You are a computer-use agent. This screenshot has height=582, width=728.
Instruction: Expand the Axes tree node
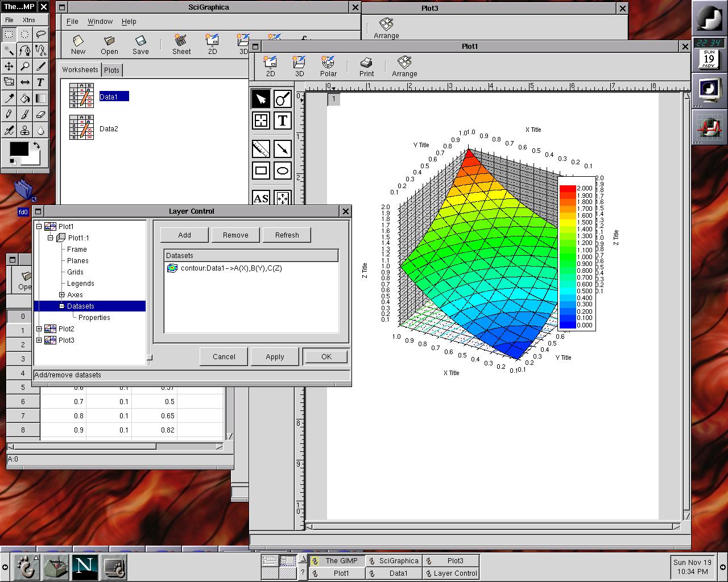[62, 295]
